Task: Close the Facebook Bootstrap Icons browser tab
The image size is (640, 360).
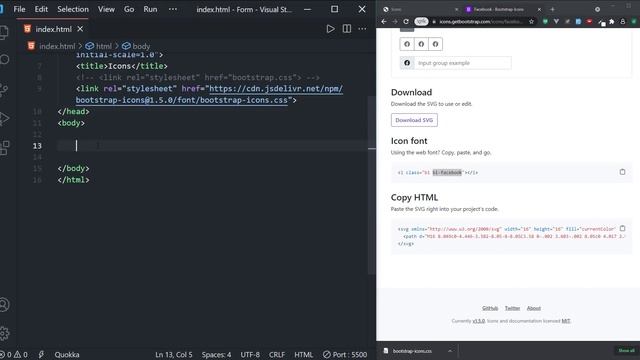Action: [539, 9]
